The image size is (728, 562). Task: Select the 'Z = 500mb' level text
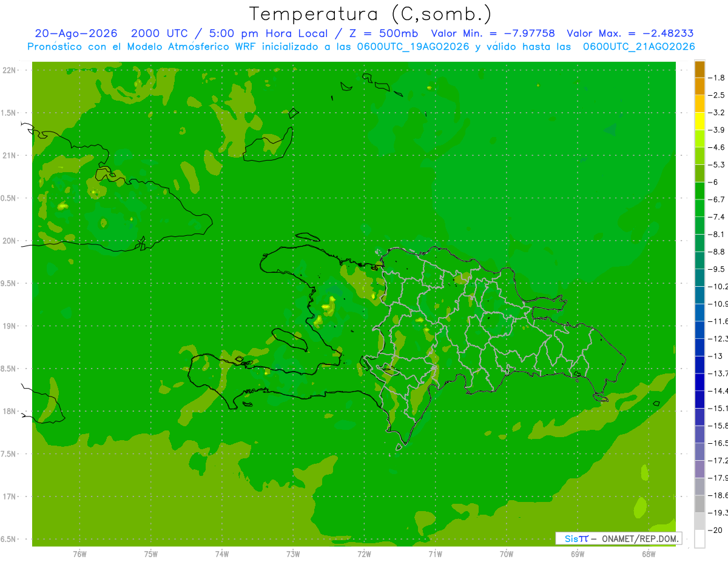(383, 33)
